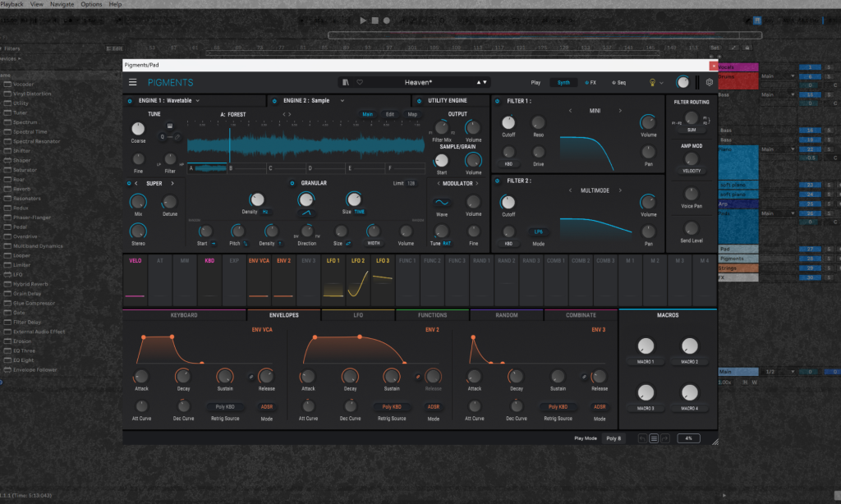Open the Pigments hamburger menu
Screen dimensions: 841x504
pos(133,81)
